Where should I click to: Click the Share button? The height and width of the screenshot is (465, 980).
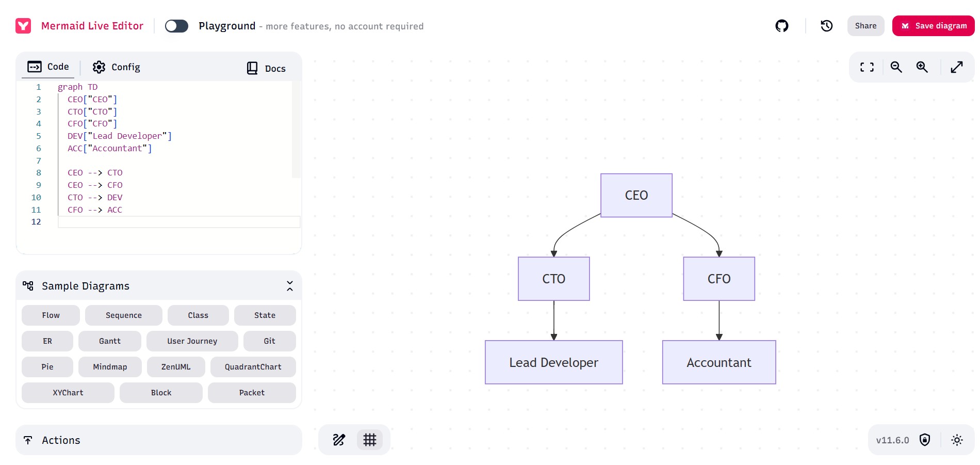865,26
